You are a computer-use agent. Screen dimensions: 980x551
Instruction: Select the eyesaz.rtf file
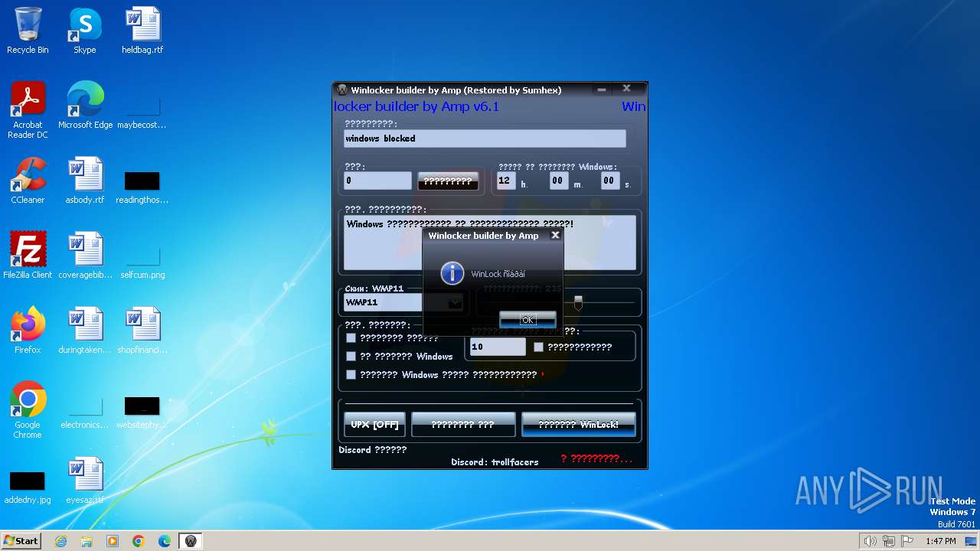click(85, 481)
